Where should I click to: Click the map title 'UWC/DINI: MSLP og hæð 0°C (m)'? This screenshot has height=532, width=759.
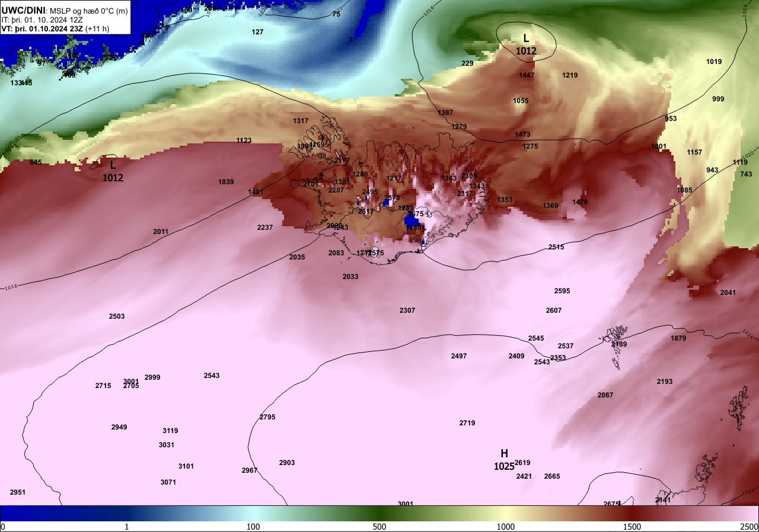tap(64, 10)
